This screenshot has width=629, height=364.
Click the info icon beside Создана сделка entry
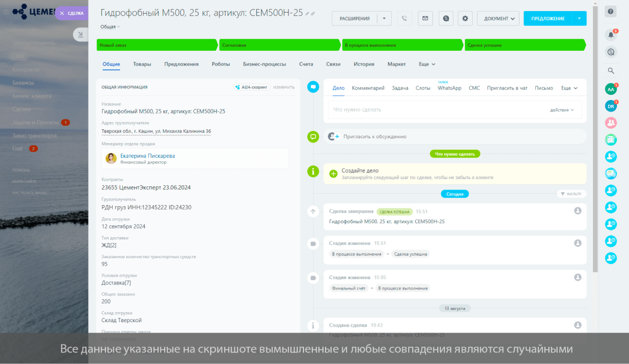point(313,326)
